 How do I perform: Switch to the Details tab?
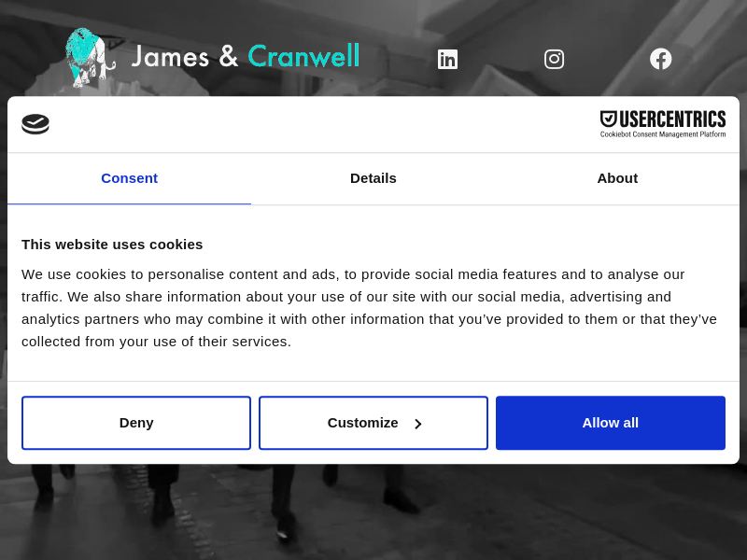pos(373,178)
